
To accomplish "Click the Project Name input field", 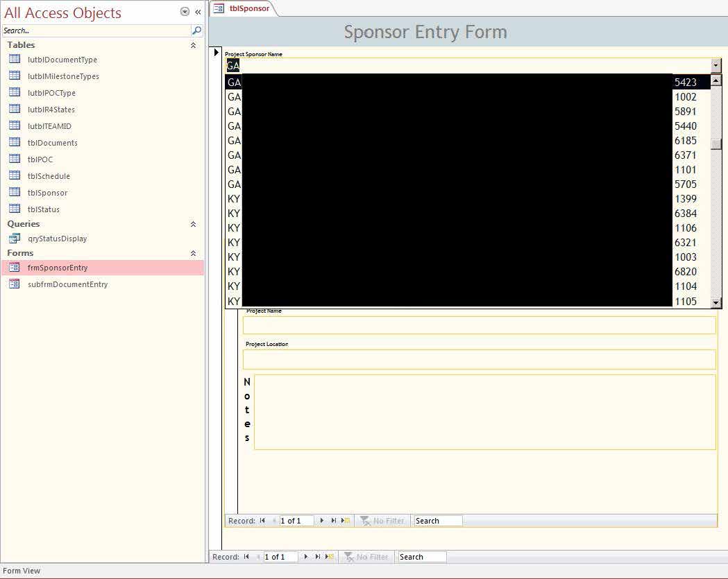I will [x=479, y=325].
